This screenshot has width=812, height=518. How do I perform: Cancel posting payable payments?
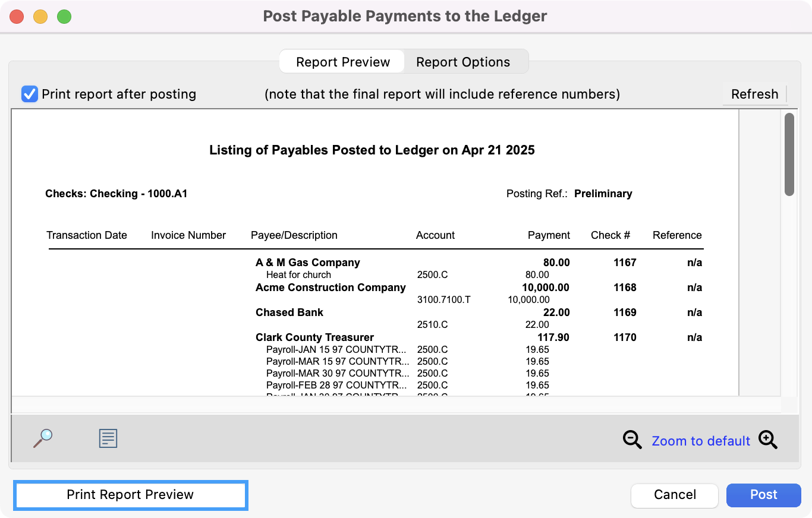click(675, 495)
